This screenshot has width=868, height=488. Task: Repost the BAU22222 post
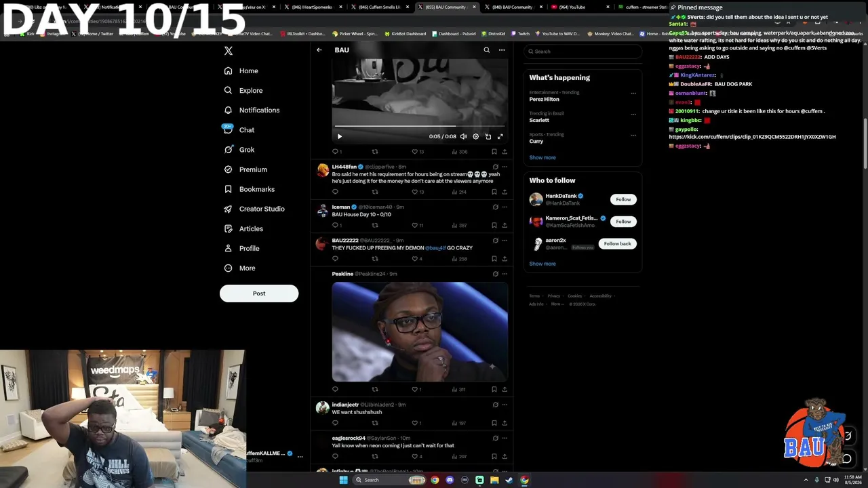[x=375, y=258]
